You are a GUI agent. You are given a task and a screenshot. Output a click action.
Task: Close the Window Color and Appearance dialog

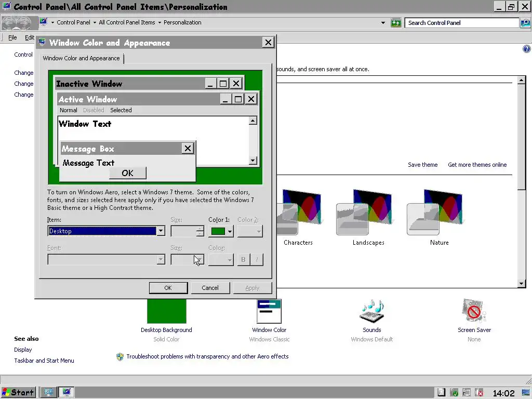click(x=269, y=43)
